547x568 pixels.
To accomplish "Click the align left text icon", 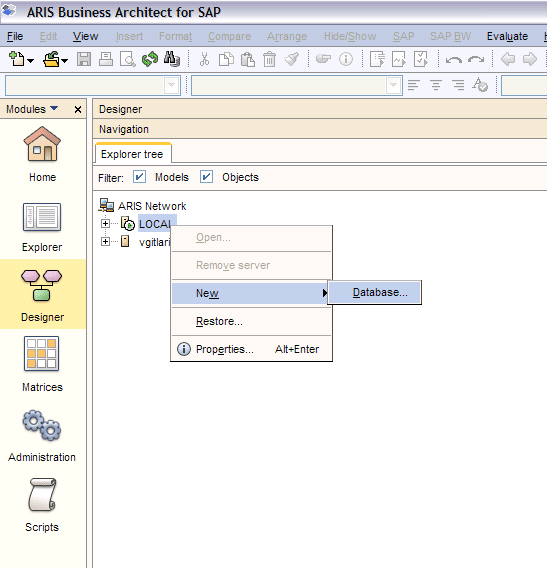I will point(413,85).
